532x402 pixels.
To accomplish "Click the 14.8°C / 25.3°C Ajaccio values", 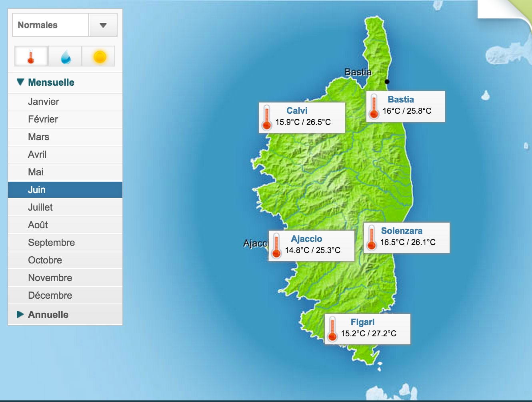I will tap(313, 250).
